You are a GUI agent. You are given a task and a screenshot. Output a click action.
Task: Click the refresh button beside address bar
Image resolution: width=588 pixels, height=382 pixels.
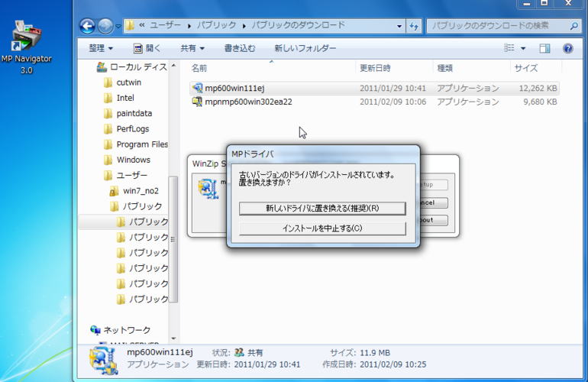tap(414, 26)
